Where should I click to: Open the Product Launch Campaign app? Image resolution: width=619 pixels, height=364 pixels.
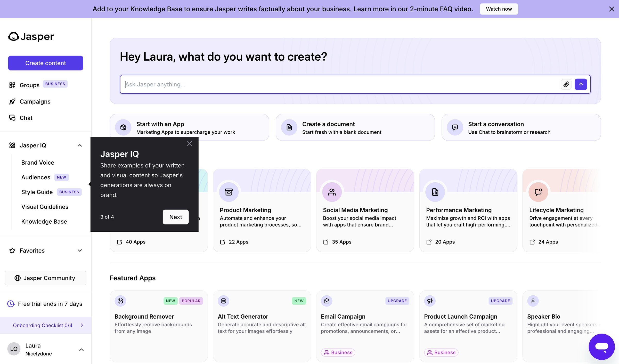pos(468,326)
